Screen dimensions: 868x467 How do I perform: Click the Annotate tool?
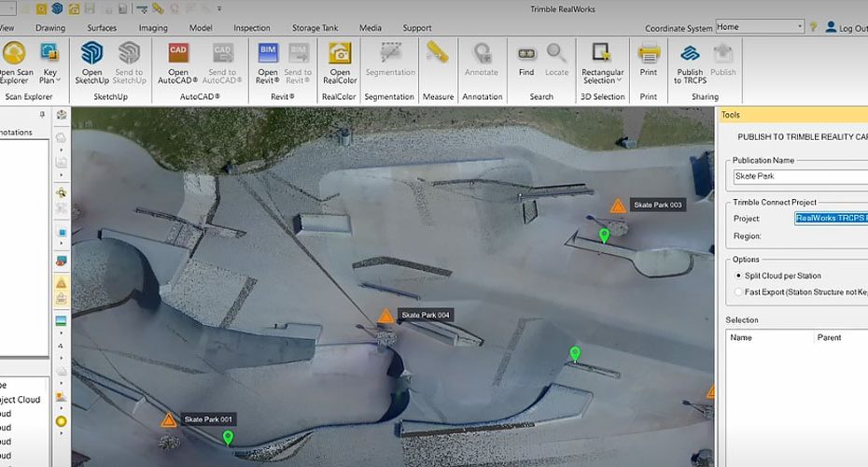tap(482, 60)
